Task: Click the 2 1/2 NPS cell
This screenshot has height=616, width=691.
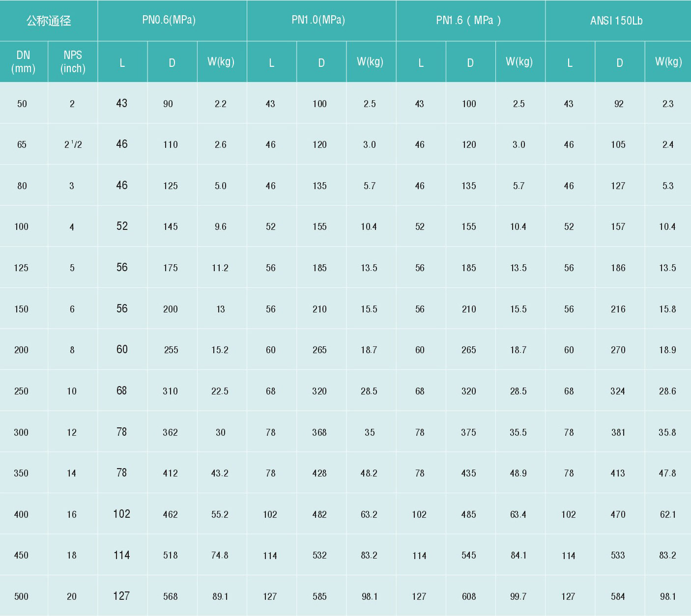Action: 73,144
